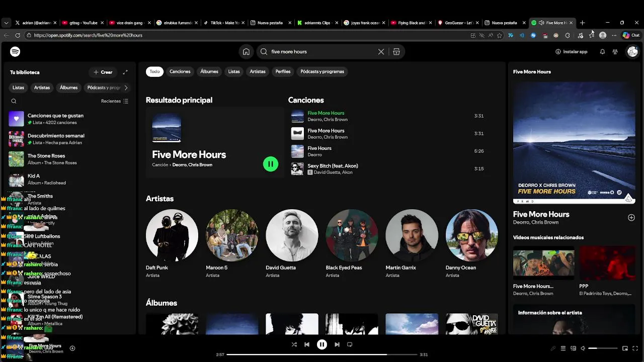Viewport: 644px width, 362px height.
Task: Open Kid A album in library
Action: point(69,179)
